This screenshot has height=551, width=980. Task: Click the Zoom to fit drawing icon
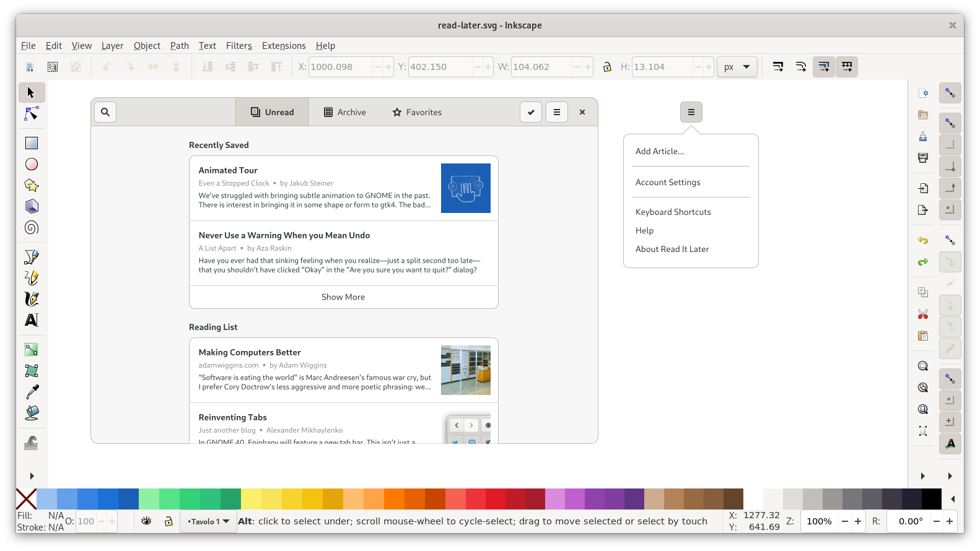[x=923, y=388]
